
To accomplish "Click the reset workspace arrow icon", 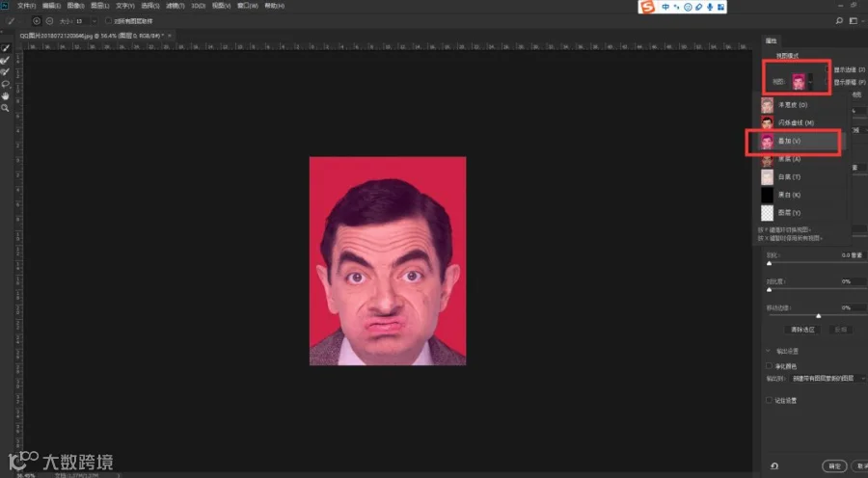I will (773, 465).
